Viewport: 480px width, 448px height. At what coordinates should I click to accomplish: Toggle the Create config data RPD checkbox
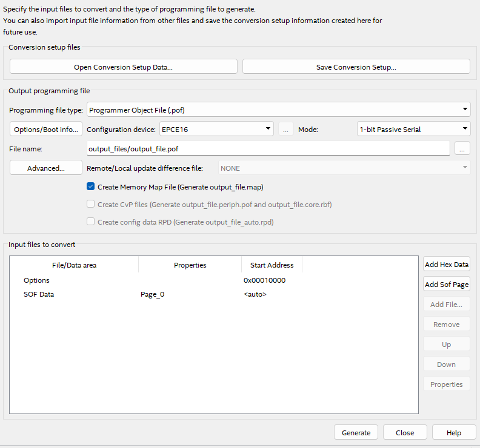[91, 222]
